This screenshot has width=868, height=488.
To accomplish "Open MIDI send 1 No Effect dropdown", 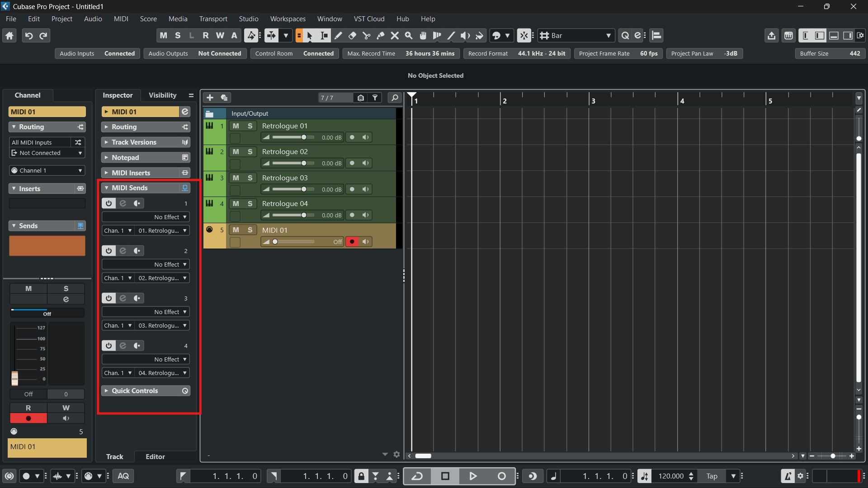I will 146,217.
